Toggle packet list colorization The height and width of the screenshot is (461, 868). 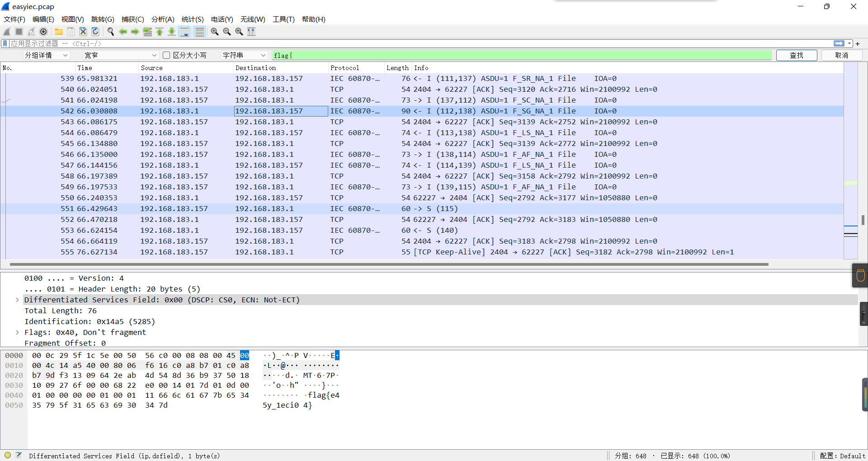(199, 32)
